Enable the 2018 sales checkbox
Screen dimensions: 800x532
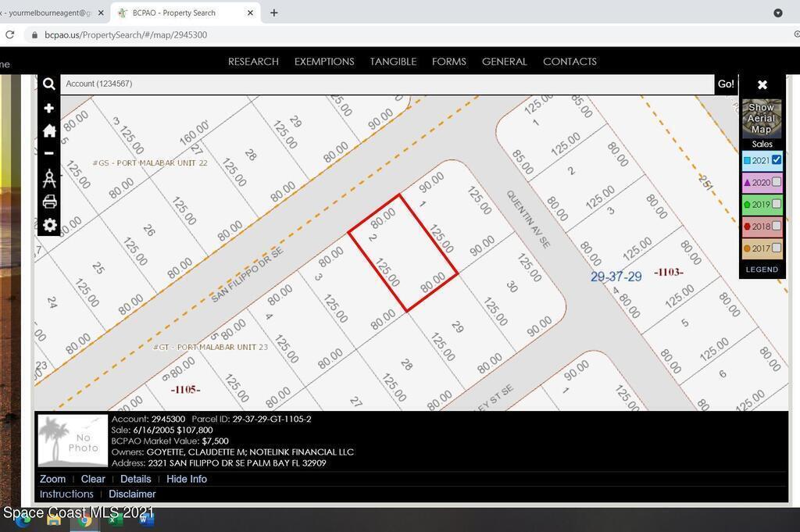(777, 226)
